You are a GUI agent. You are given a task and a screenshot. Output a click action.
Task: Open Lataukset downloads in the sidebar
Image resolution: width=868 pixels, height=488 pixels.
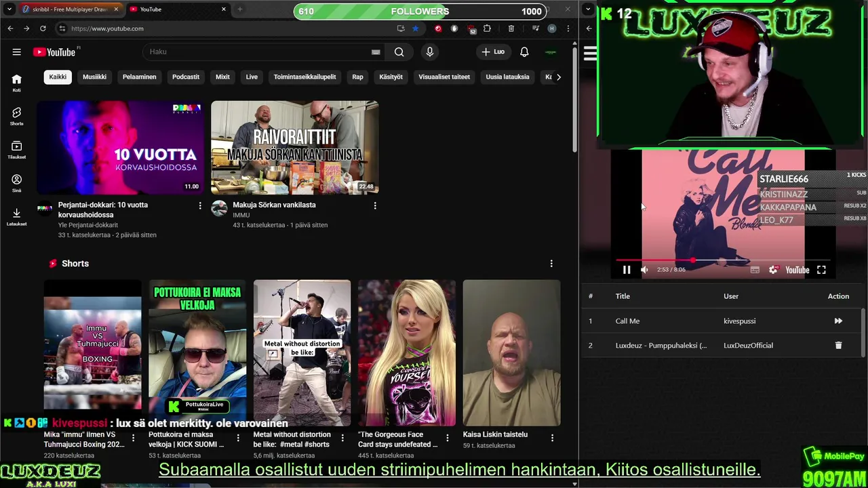(x=16, y=217)
